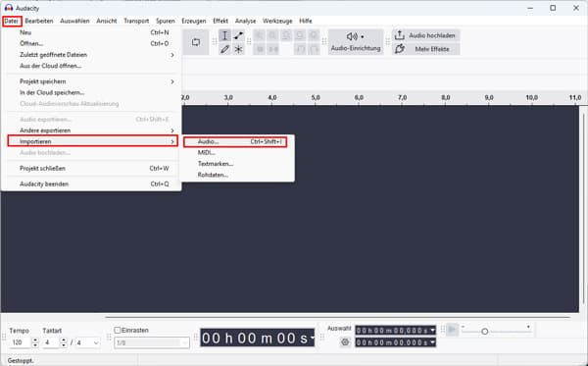Open the Effekt menu
588x366 pixels.
click(220, 21)
